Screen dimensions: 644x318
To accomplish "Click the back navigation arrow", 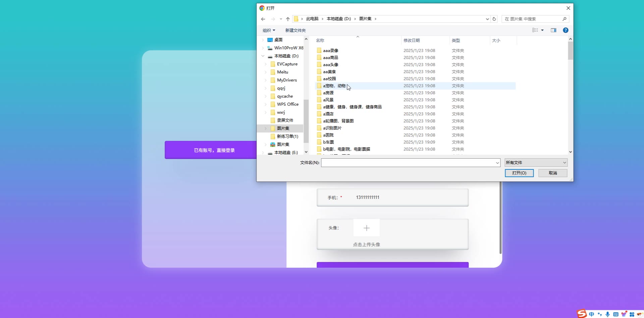I will pyautogui.click(x=263, y=19).
